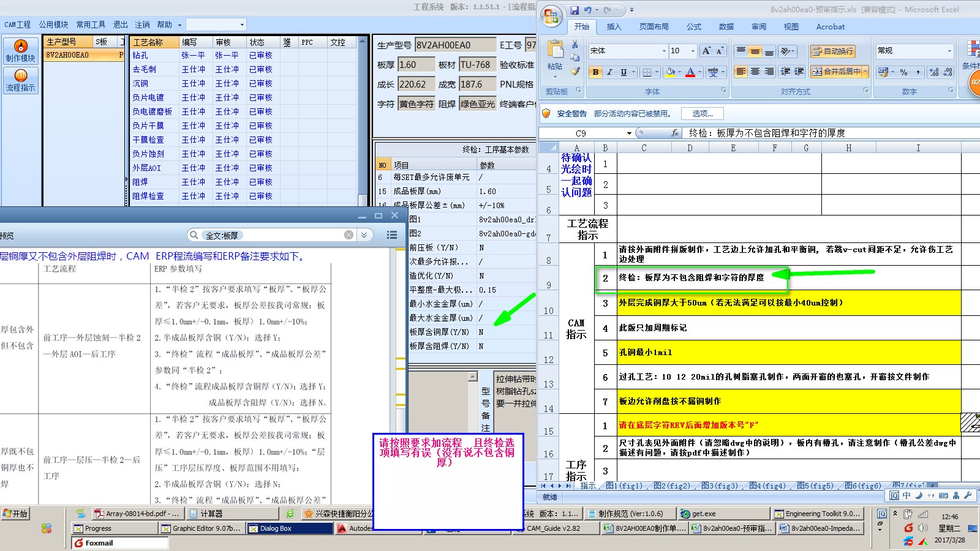
Task: Toggle left horizontal alignment
Action: click(x=741, y=72)
